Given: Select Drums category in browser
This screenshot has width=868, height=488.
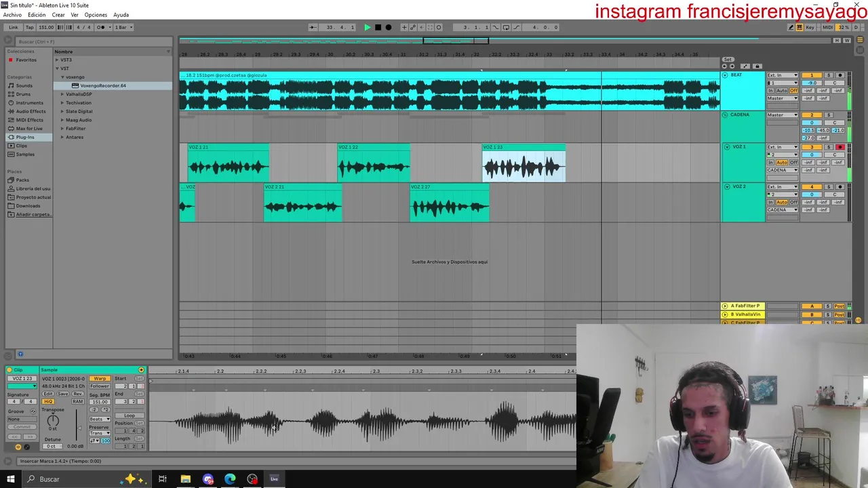Looking at the screenshot, I should point(23,94).
